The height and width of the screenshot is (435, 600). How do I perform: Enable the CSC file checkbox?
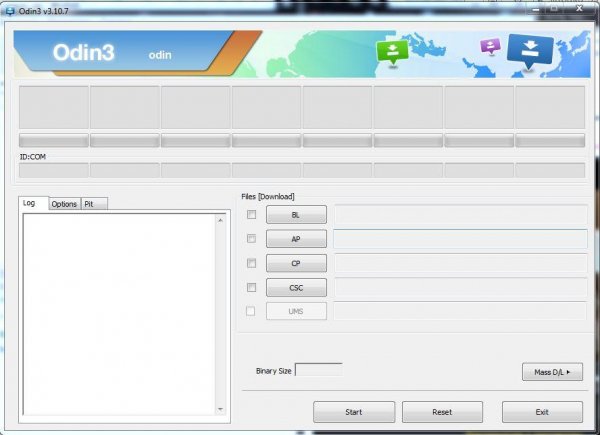251,287
